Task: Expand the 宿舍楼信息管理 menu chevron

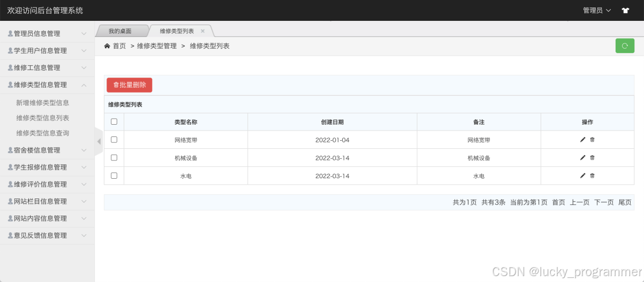Action: click(84, 150)
